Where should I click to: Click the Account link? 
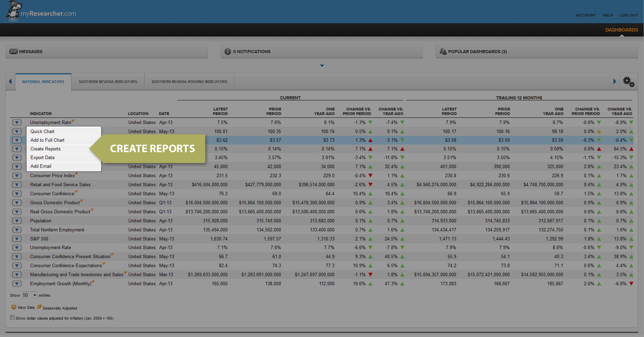[586, 15]
